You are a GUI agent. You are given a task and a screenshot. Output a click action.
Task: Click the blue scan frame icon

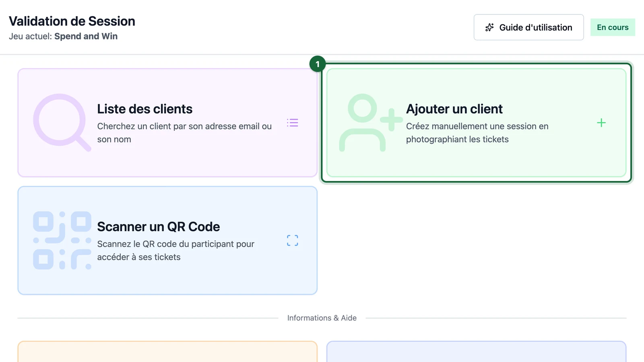293,241
